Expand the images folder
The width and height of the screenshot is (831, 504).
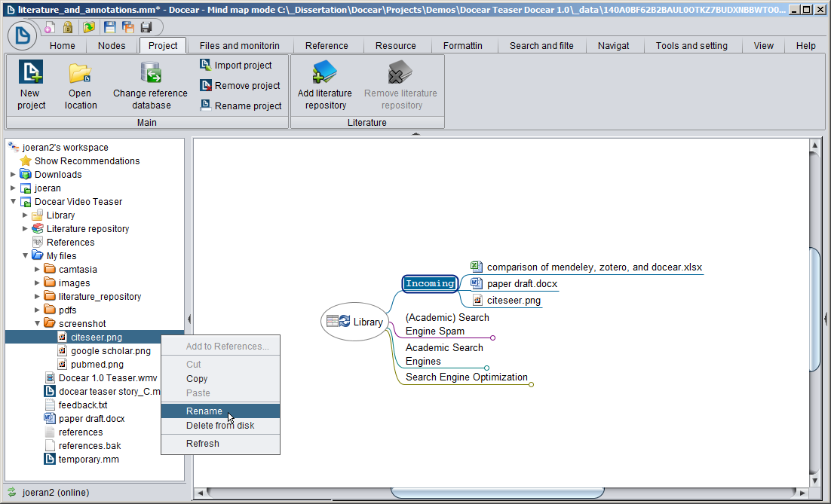click(x=37, y=283)
